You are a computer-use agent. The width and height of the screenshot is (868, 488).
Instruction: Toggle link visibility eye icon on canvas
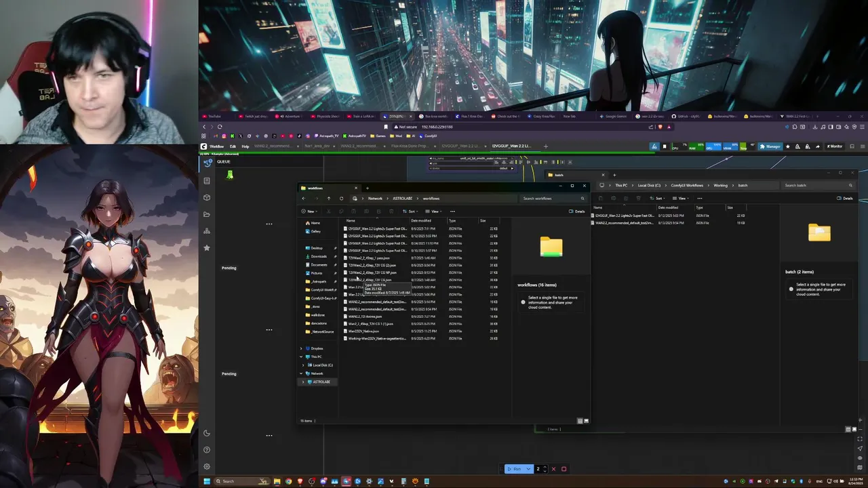click(x=860, y=458)
